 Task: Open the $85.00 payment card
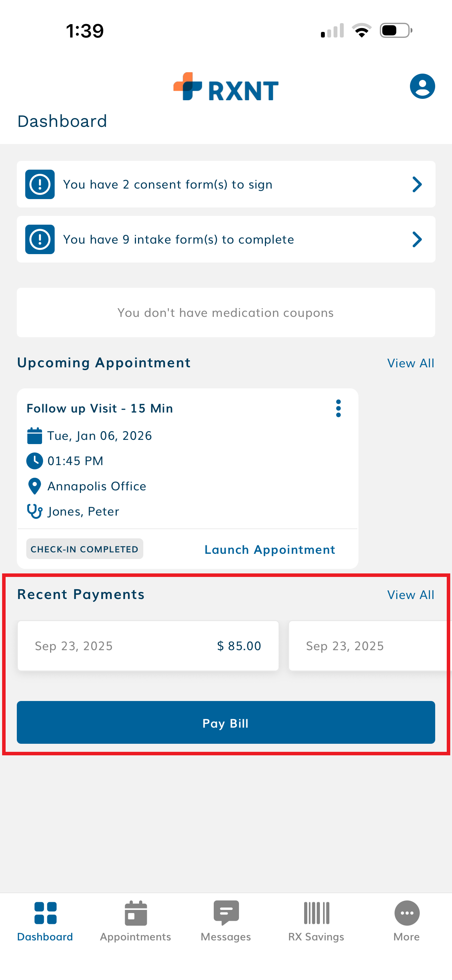pyautogui.click(x=148, y=646)
